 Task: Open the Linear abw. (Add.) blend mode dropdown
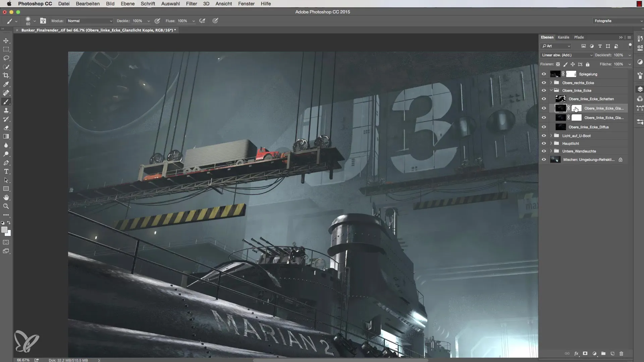pos(567,55)
